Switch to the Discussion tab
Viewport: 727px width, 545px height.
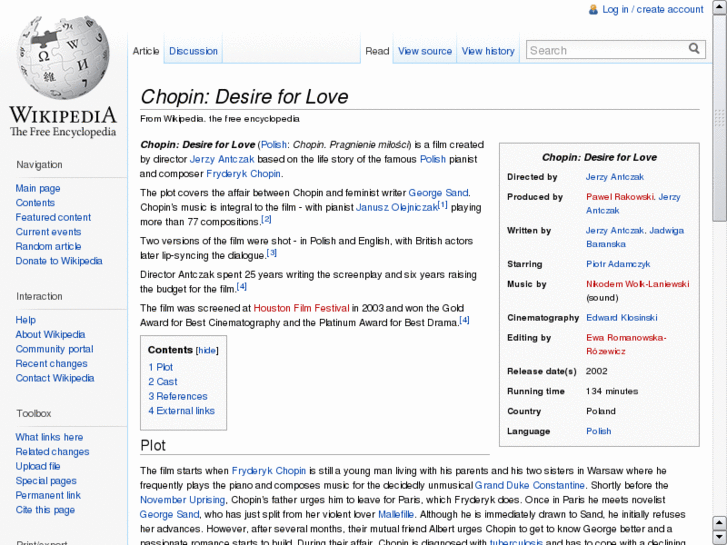(193, 51)
